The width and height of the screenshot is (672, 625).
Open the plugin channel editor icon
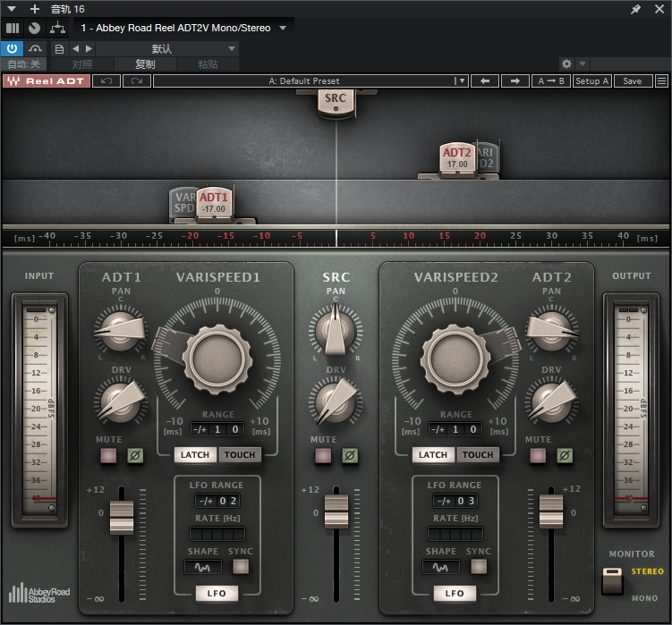tap(13, 29)
